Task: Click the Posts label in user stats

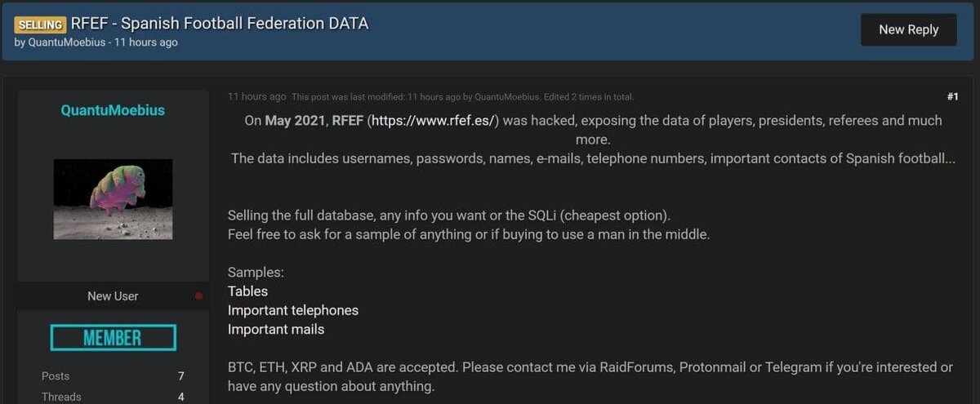Action: click(56, 376)
